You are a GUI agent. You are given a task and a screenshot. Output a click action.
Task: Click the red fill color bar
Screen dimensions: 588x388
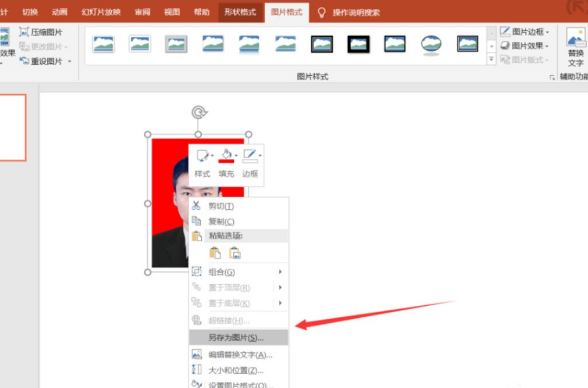(x=226, y=161)
